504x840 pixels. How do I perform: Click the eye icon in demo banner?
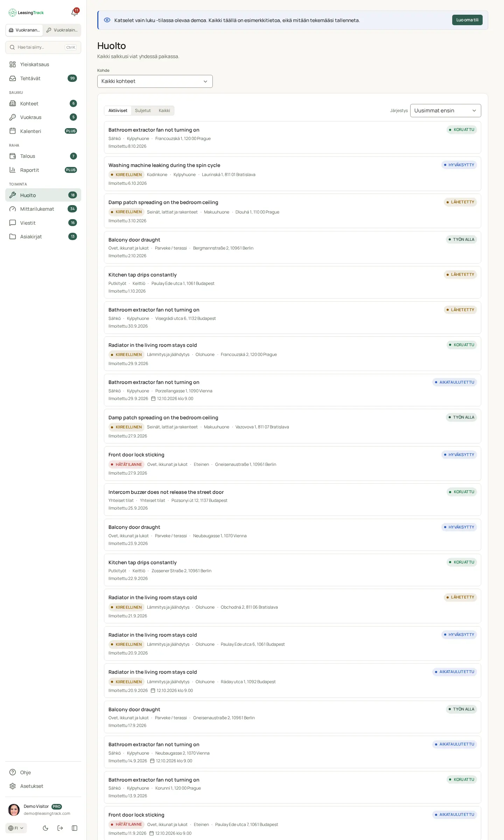click(107, 20)
